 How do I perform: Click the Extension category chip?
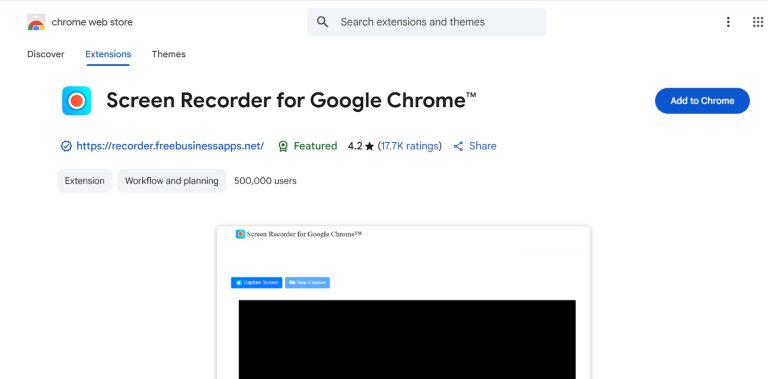tap(85, 181)
